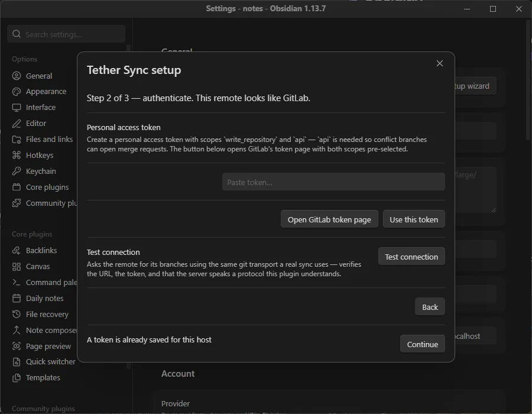Click the Canvas grid icon
Viewport: 532px width, 414px height.
tap(17, 267)
